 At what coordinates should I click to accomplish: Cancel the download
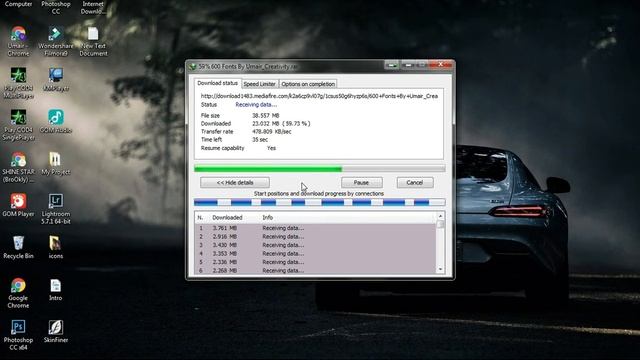(415, 182)
